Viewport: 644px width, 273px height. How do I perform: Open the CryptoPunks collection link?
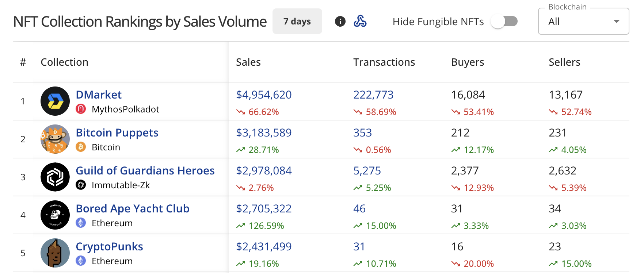pyautogui.click(x=109, y=246)
